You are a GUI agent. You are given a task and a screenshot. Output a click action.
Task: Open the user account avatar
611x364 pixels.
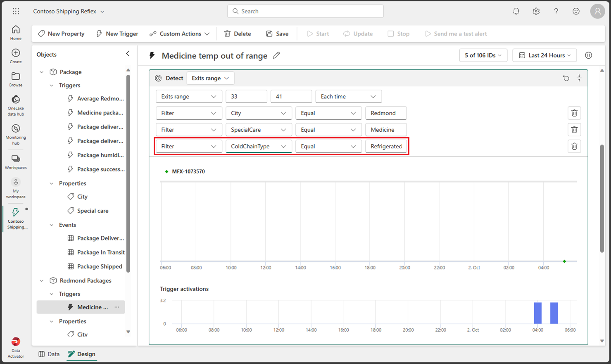[x=597, y=11]
